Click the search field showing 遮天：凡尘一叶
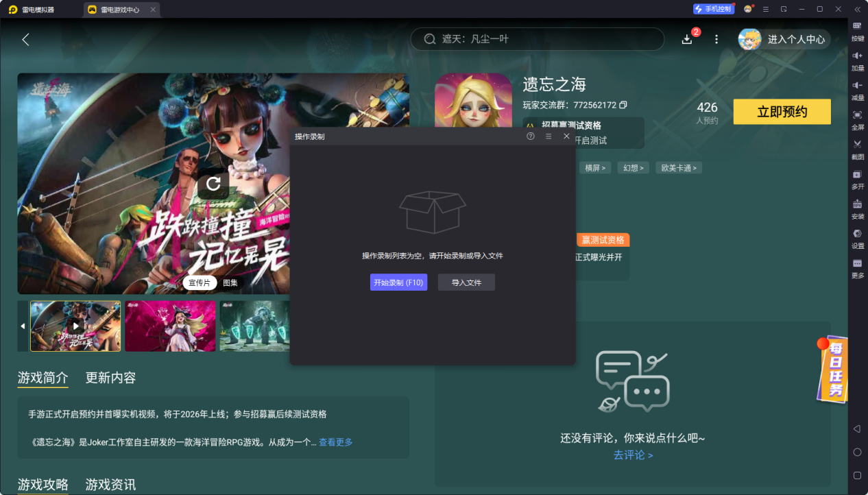The width and height of the screenshot is (868, 495). [x=538, y=39]
